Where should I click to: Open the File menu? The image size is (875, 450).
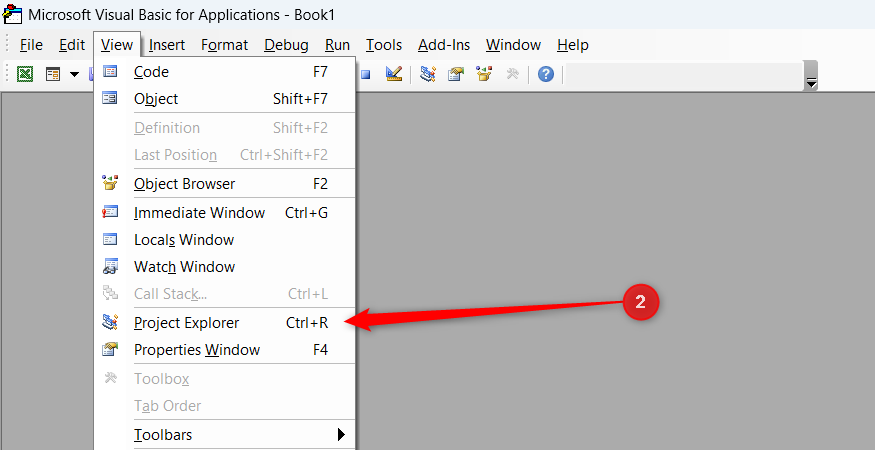(31, 45)
